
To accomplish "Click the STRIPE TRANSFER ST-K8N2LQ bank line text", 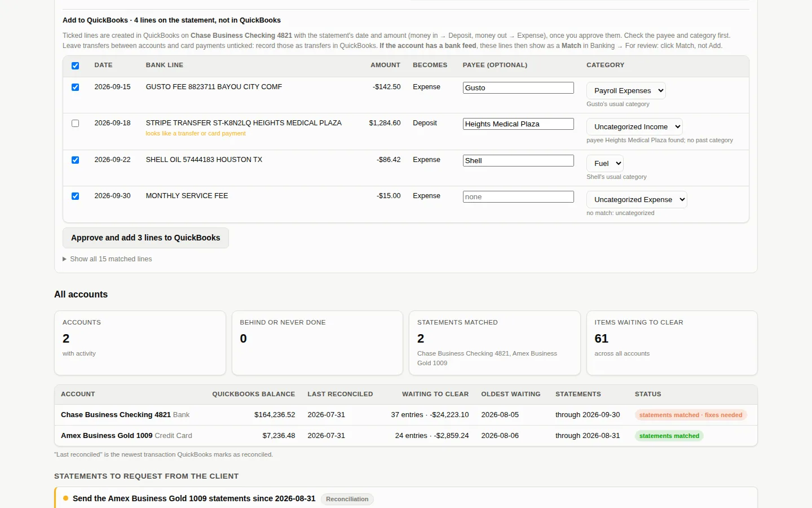I will 244,123.
